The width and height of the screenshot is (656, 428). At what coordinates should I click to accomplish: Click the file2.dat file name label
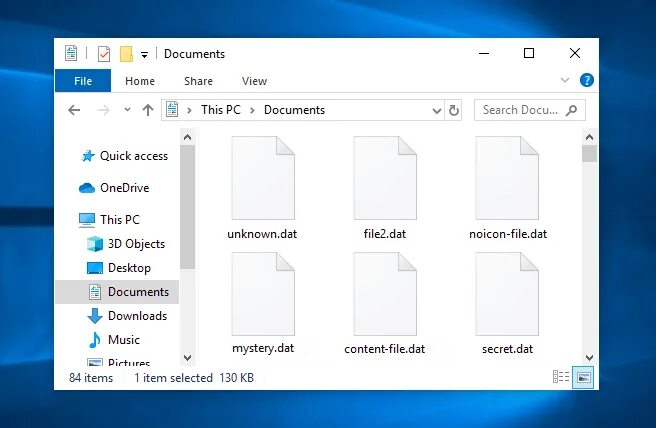pyautogui.click(x=385, y=234)
